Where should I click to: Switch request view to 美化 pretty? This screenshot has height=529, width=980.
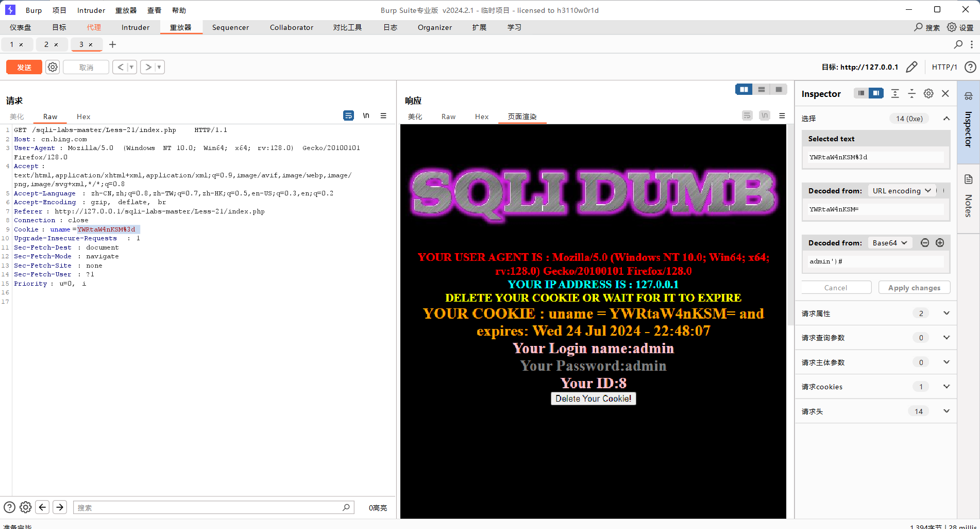[x=17, y=117]
